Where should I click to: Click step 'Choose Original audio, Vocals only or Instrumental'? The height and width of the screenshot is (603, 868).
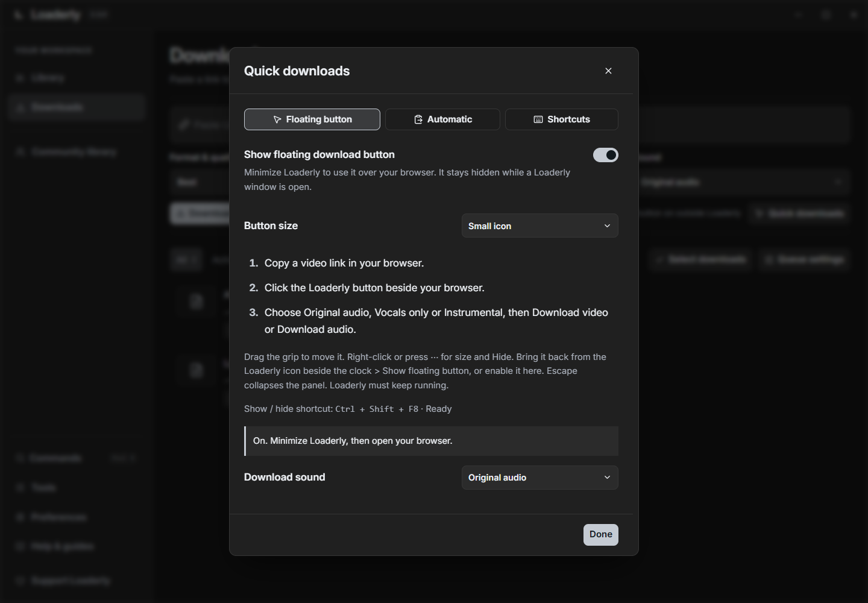(x=436, y=321)
